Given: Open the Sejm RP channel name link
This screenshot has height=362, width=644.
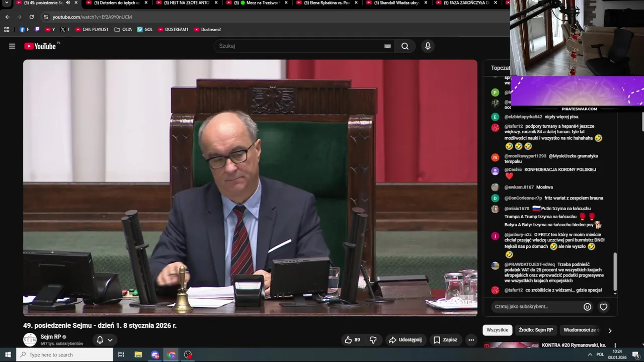Looking at the screenshot, I should tap(50, 337).
